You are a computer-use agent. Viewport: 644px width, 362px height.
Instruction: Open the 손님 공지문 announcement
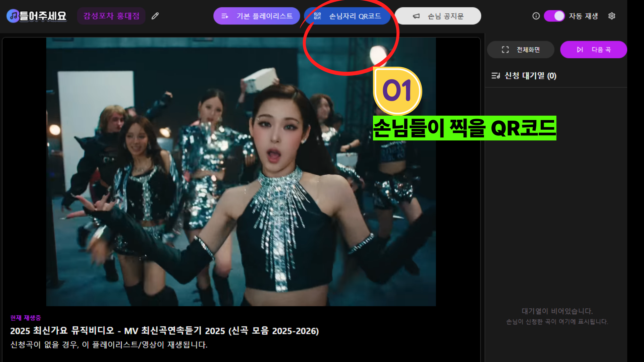[438, 15]
